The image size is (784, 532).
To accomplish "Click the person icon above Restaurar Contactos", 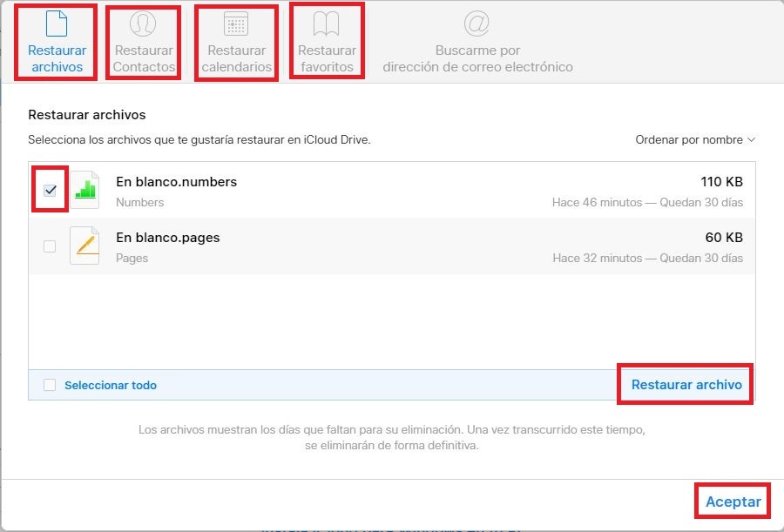I will (143, 24).
